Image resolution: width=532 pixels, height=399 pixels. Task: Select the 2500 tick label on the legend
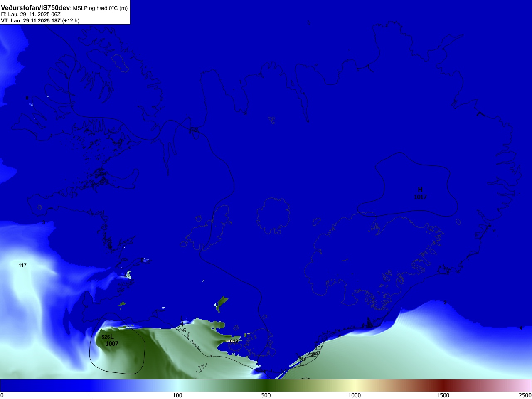(525, 395)
